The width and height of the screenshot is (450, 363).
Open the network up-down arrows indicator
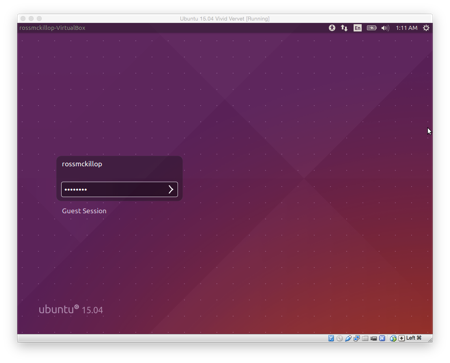[x=344, y=28]
